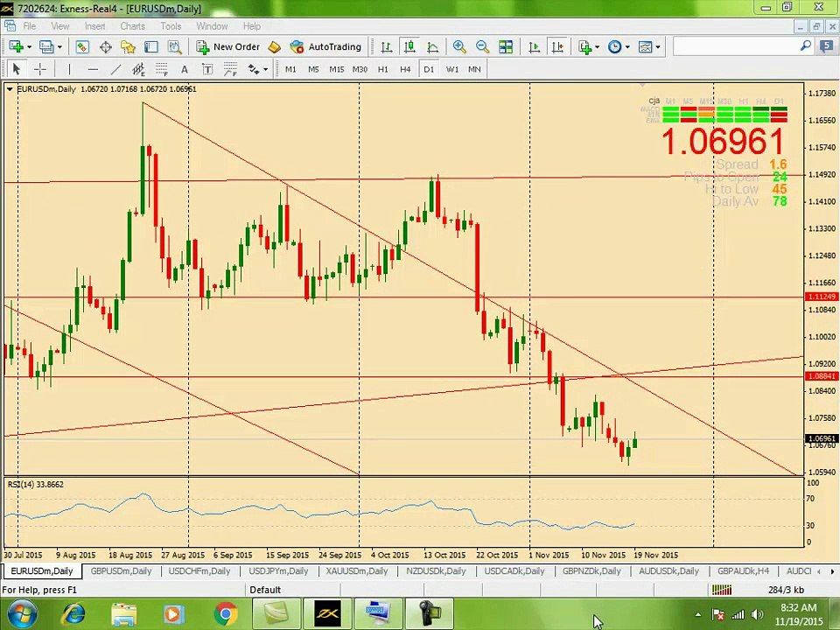Viewport: 840px width, 630px height.
Task: Open the Strategy Tester magnifier icon
Action: pyautogui.click(x=175, y=47)
